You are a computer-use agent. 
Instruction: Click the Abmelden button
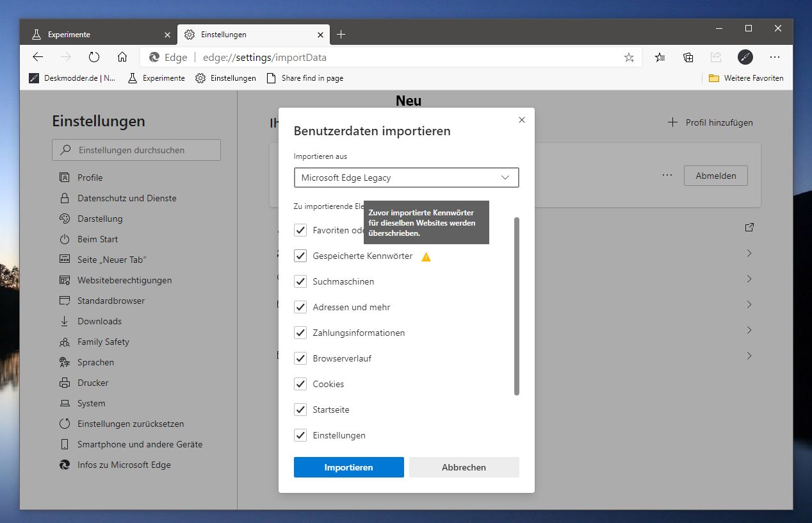click(x=716, y=176)
